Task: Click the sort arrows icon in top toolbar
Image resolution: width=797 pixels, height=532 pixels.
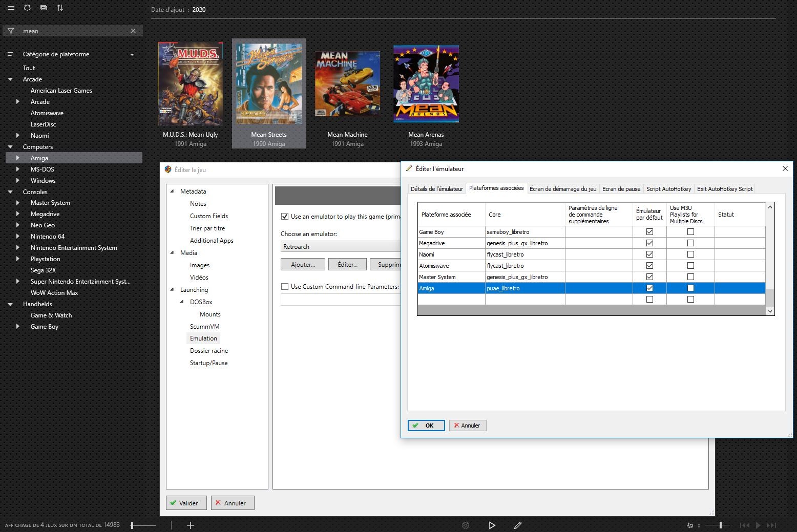Action: click(60, 8)
